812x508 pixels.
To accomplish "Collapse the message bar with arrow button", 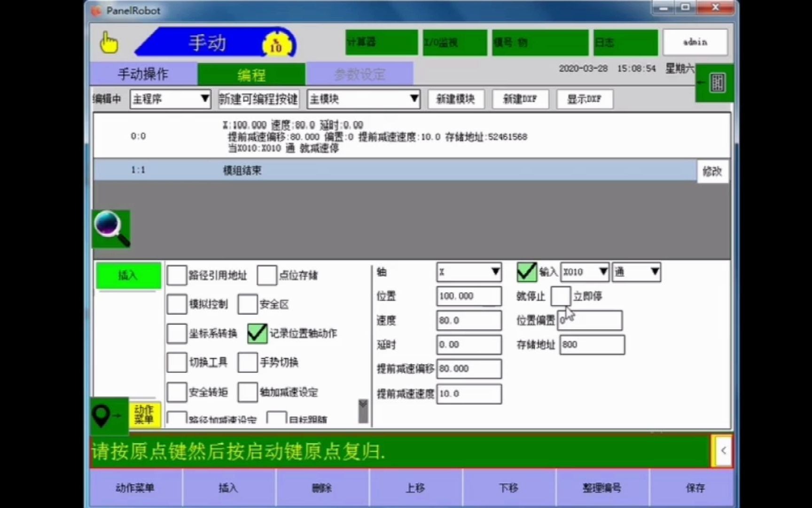I will [x=723, y=451].
